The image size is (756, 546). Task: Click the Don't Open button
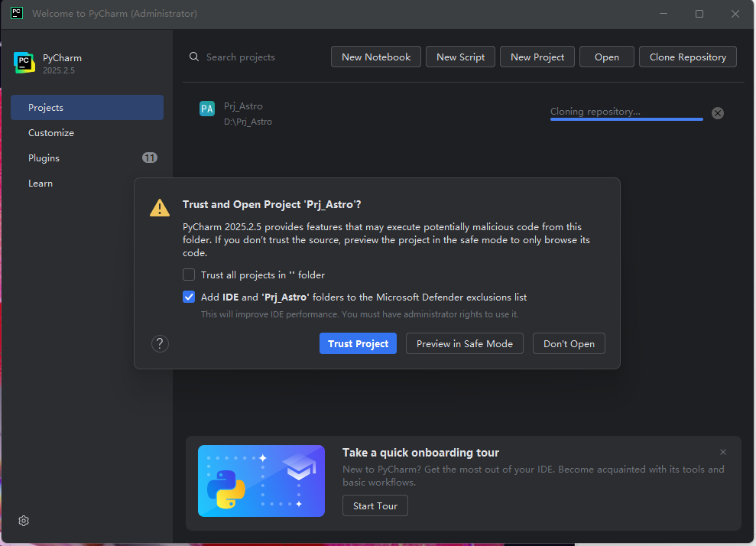(569, 343)
